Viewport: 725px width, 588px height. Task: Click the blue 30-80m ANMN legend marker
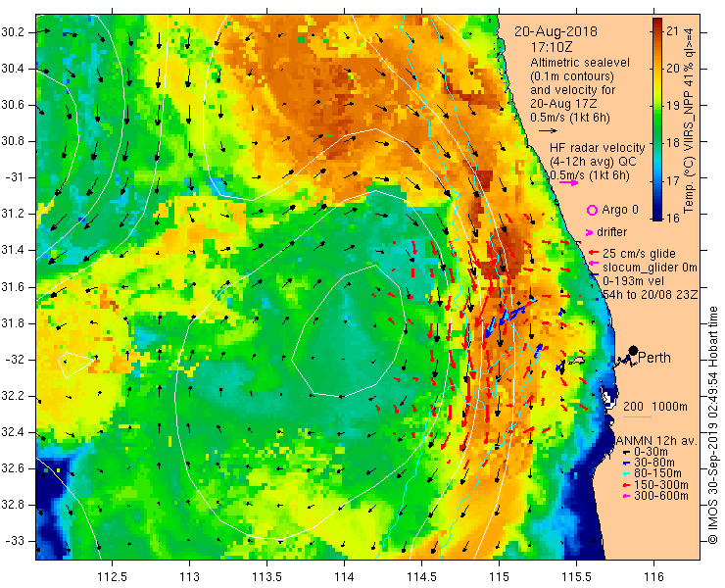click(627, 464)
